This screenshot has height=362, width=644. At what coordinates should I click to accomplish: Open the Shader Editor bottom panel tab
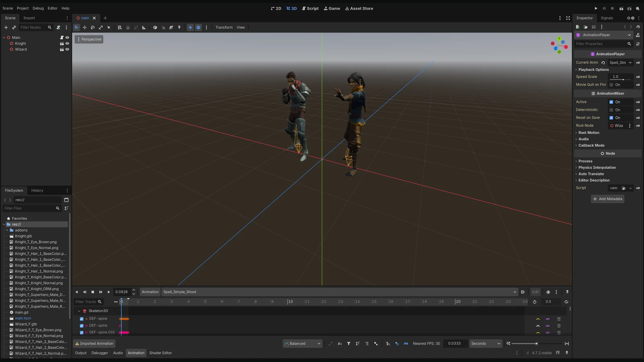tap(161, 353)
